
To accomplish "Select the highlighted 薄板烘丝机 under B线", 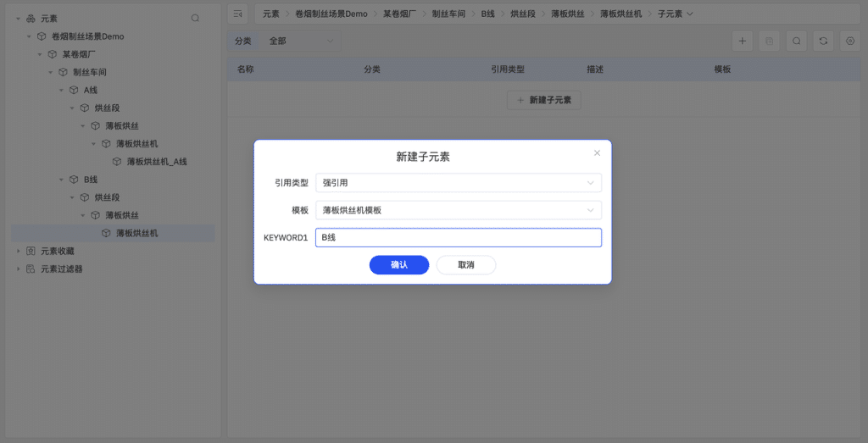I will pyautogui.click(x=136, y=234).
